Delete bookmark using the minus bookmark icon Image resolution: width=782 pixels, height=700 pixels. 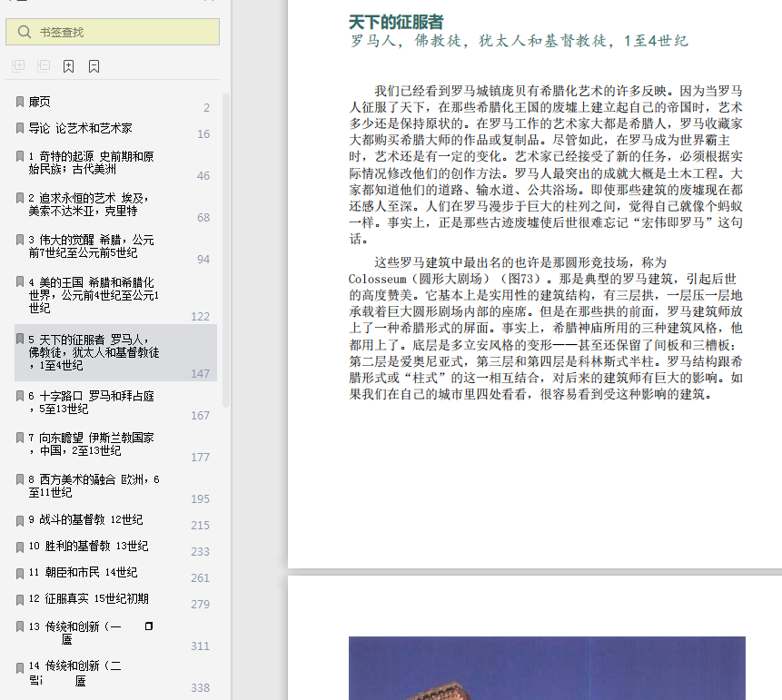[x=94, y=65]
